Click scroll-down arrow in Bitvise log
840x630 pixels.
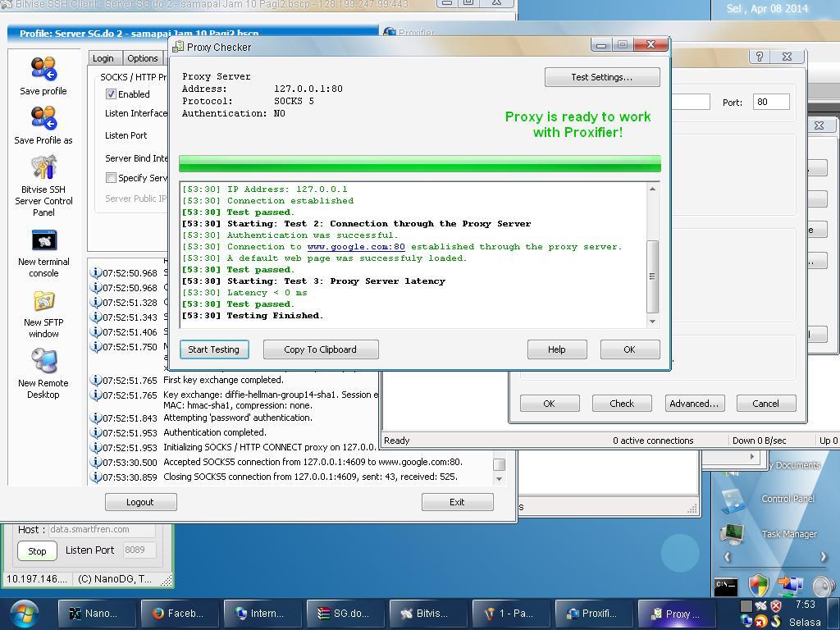click(500, 479)
